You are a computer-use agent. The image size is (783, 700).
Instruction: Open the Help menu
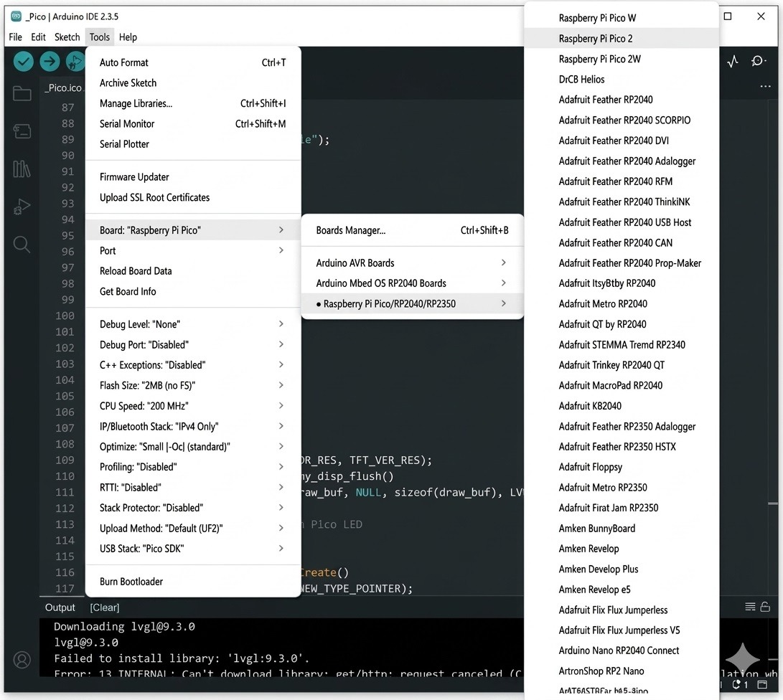coord(128,37)
